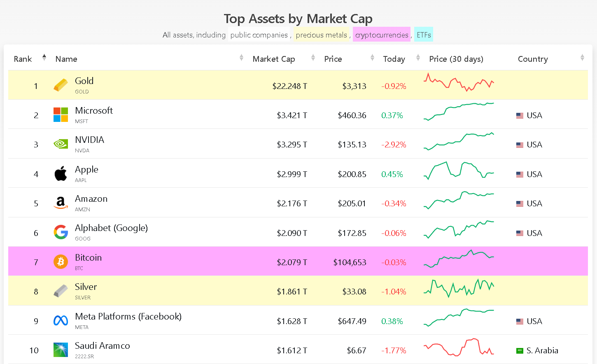Click the 2222.SR ticker text
Viewport: 597px width, 364px height.
coord(84,356)
